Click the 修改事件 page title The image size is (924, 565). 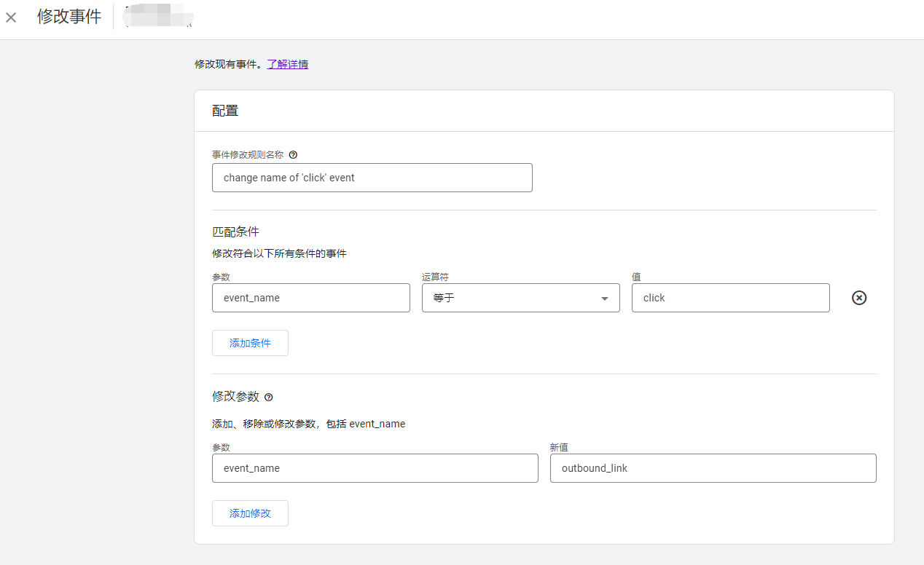[69, 17]
